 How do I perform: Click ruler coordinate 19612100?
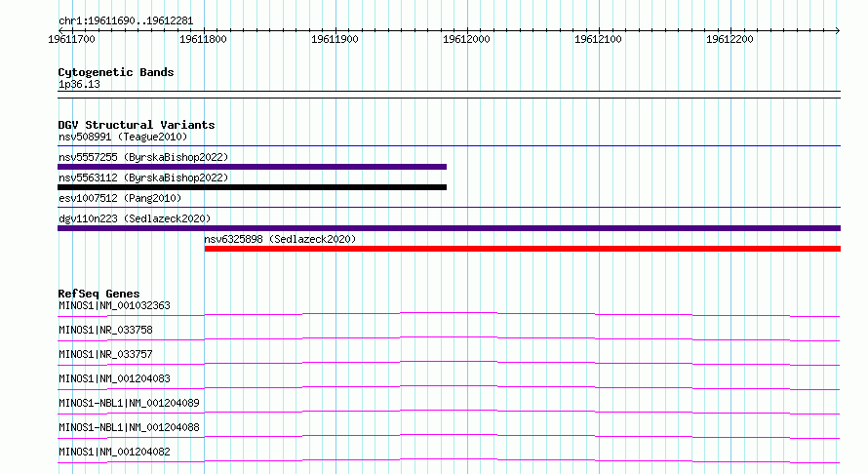point(599,39)
